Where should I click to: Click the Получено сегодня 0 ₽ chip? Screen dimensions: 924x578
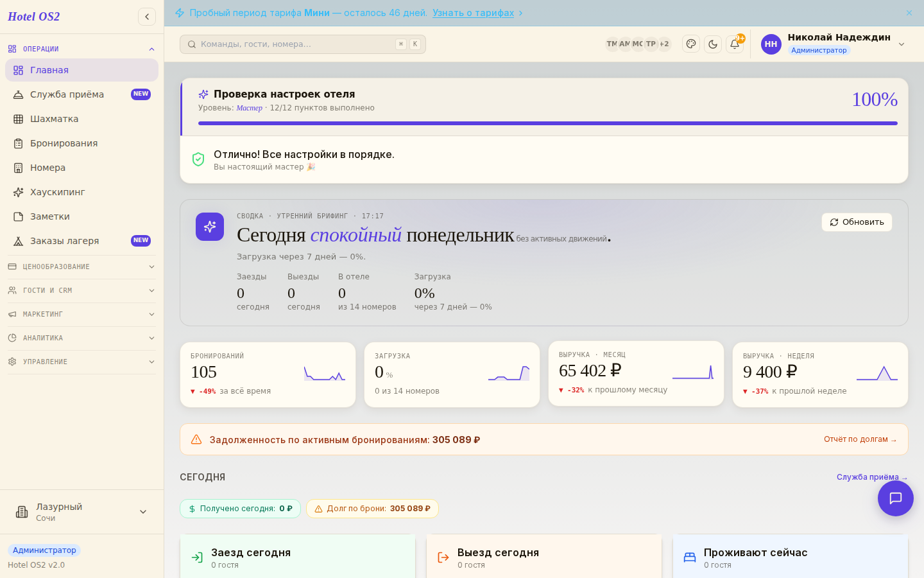pyautogui.click(x=240, y=509)
